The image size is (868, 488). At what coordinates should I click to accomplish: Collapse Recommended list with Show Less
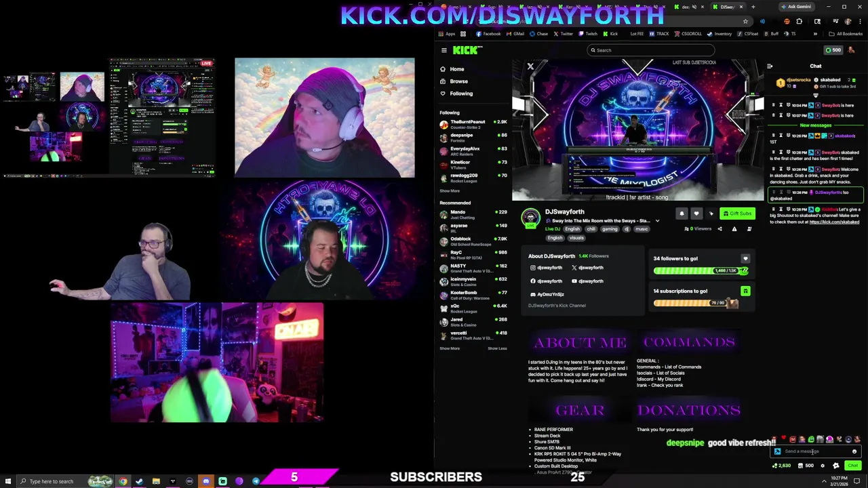coord(497,348)
